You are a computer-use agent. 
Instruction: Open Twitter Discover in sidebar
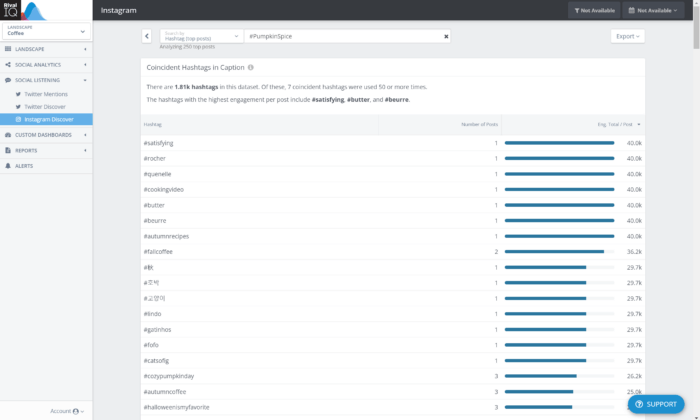[46, 106]
